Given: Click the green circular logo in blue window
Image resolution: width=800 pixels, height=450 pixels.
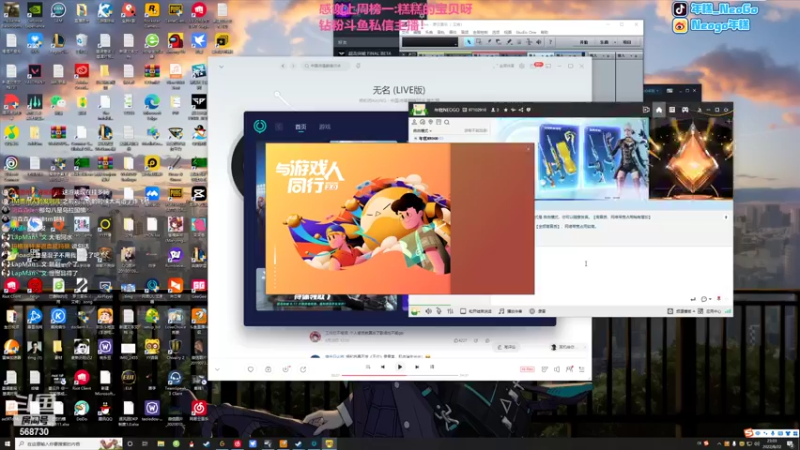Looking at the screenshot, I should [260, 126].
